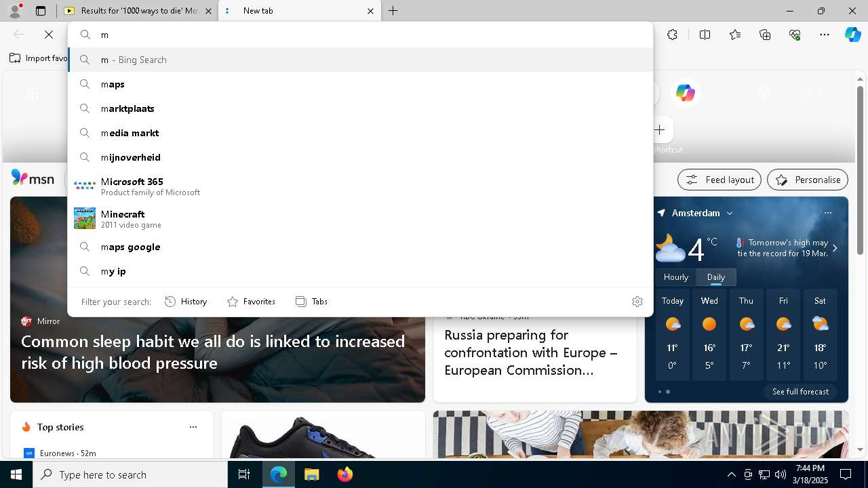868x488 pixels.
Task: Open the Extensions puzzle icon
Action: (x=672, y=35)
